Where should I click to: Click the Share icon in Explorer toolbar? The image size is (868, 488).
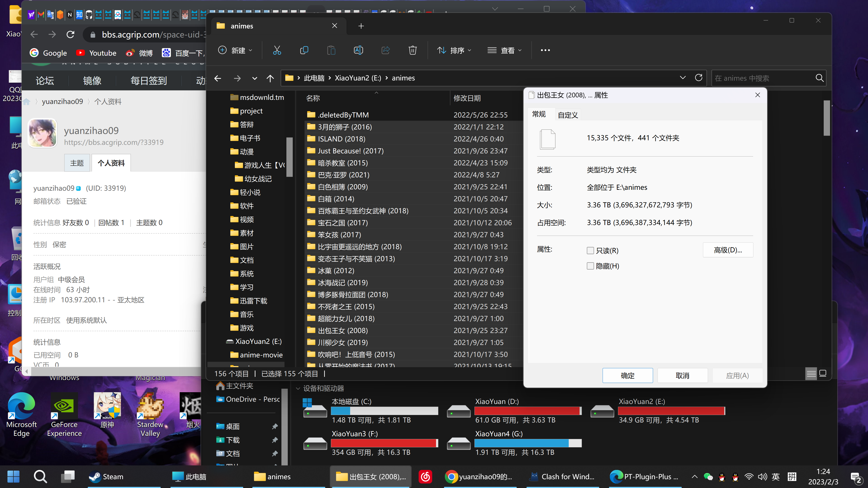(x=385, y=50)
